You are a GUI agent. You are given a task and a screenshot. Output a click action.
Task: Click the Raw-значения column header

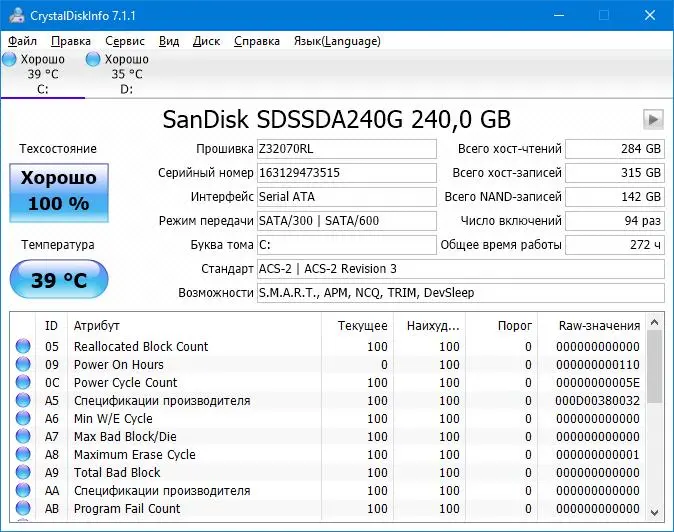tap(592, 326)
